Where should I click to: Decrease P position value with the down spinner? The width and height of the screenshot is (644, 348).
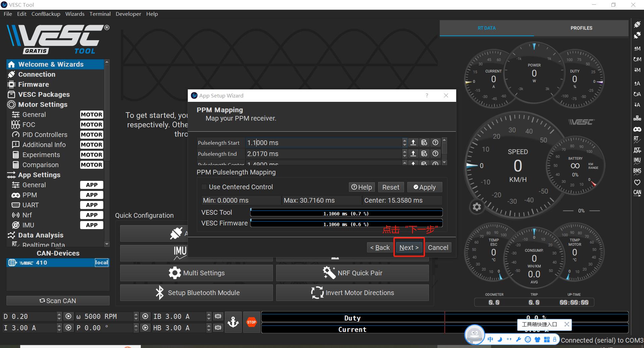pos(136,330)
